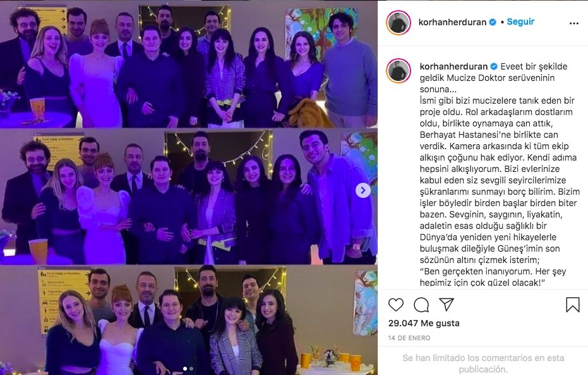Screen dimensions: 588x375
Task: Click the header verified badge next to korhanherduran
Action: click(x=493, y=22)
